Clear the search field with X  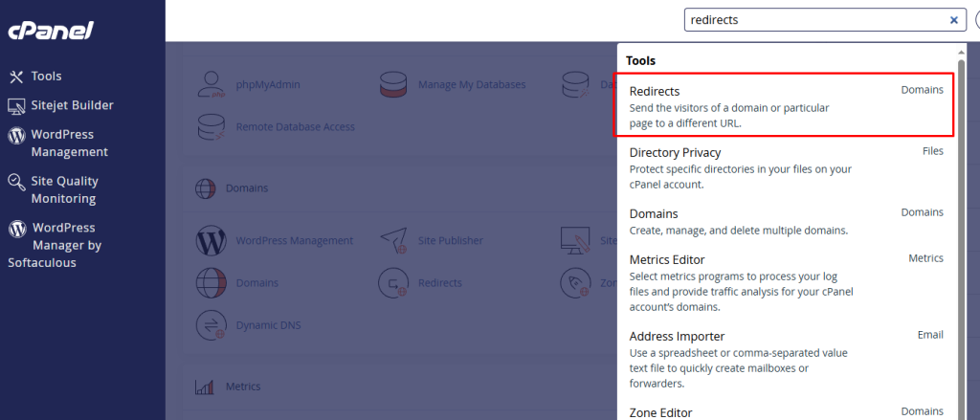953,20
